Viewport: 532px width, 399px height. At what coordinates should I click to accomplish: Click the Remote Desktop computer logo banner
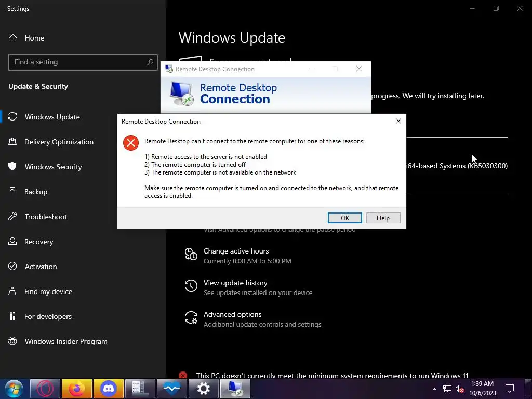coord(182,94)
